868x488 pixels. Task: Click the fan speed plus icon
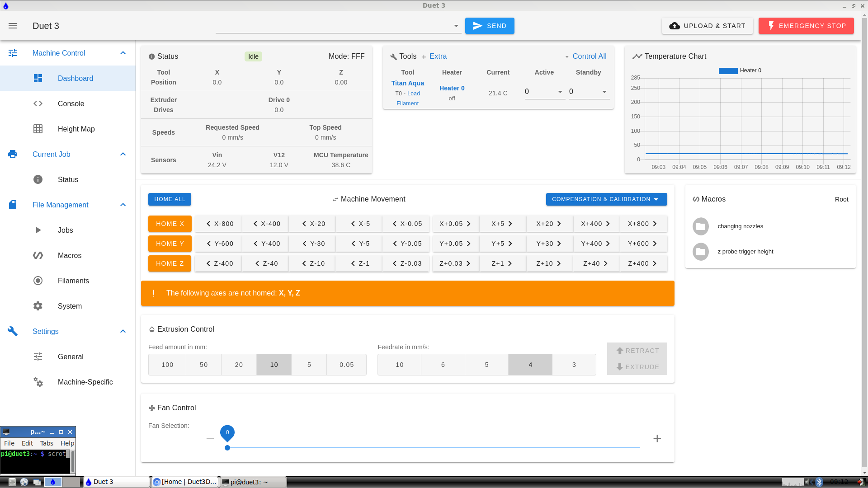click(x=657, y=438)
